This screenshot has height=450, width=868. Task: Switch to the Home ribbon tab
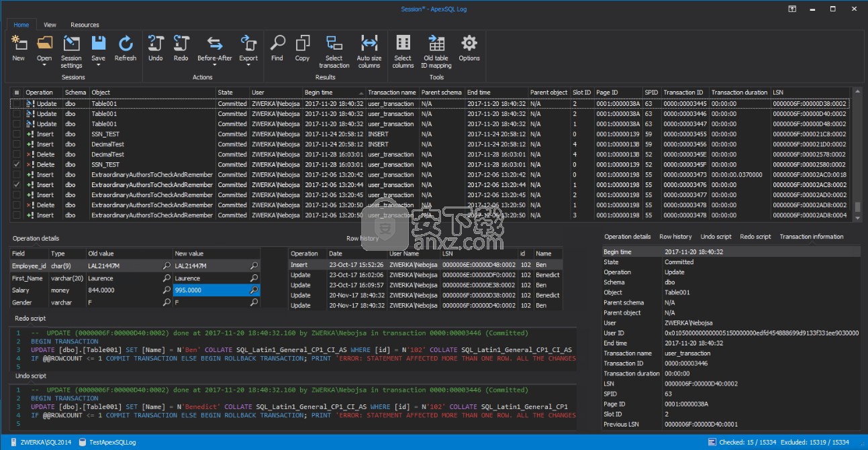21,25
